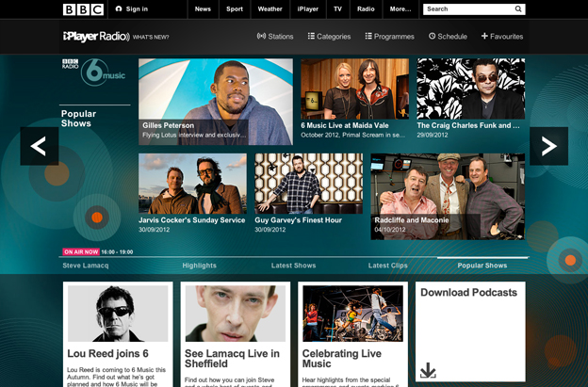Image resolution: width=588 pixels, height=387 pixels.
Task: Open the Programmes menu
Action: click(x=394, y=37)
